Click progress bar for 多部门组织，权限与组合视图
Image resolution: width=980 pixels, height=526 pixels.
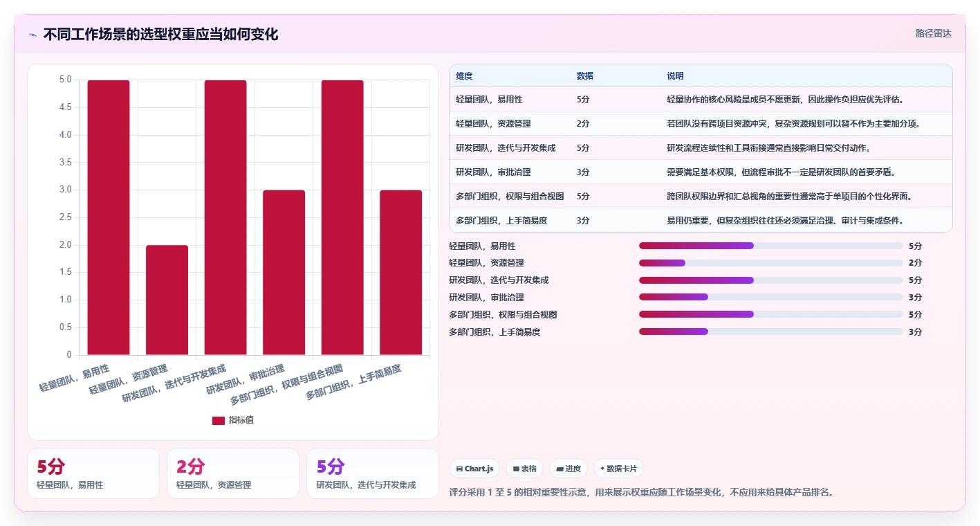click(771, 314)
